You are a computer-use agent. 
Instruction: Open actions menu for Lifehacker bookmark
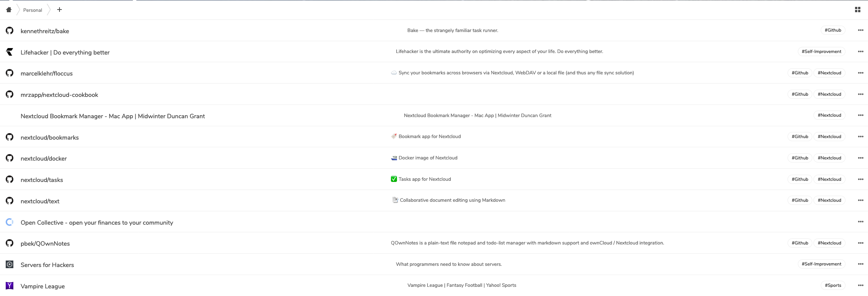(x=861, y=51)
